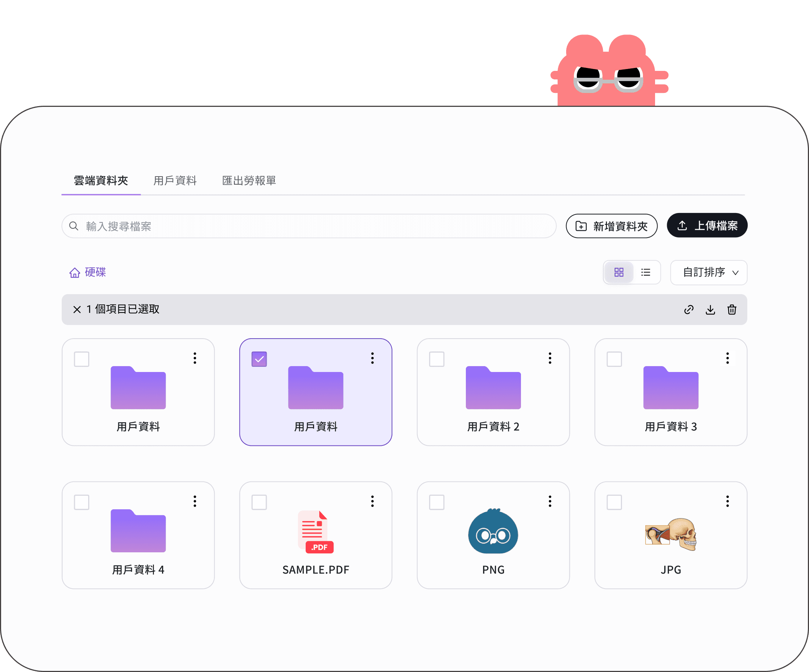This screenshot has height=672, width=809.
Task: Check the PNG file checkbox
Action: pos(436,502)
